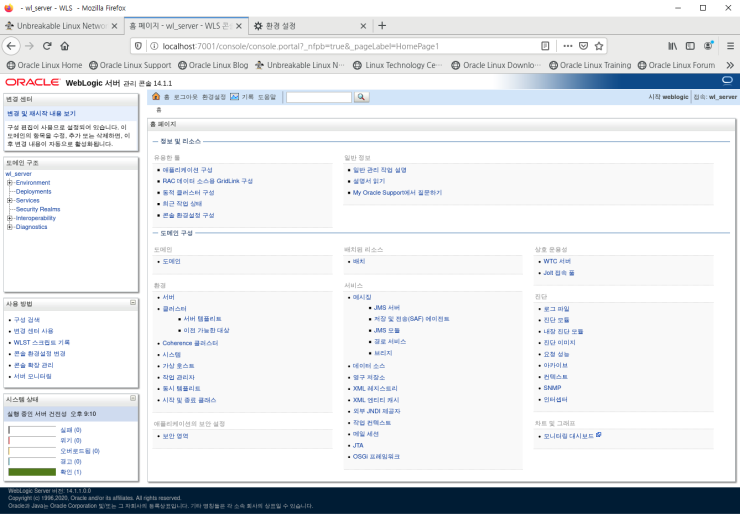Click the Firefox back arrow button
Viewport: 740px width, 515px height.
[11, 46]
